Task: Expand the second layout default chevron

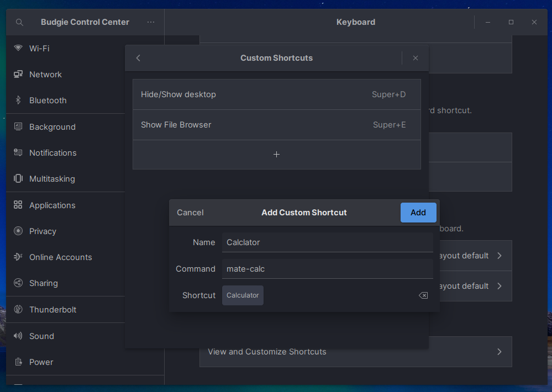Action: click(x=500, y=286)
